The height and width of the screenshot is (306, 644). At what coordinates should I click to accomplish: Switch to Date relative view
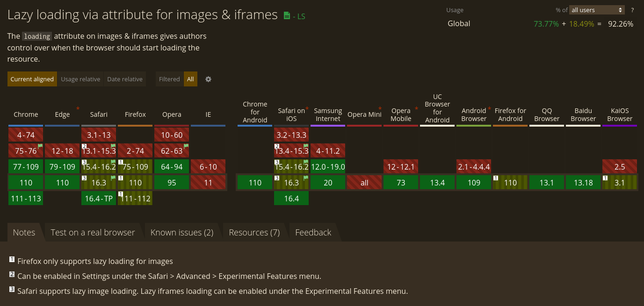125,79
